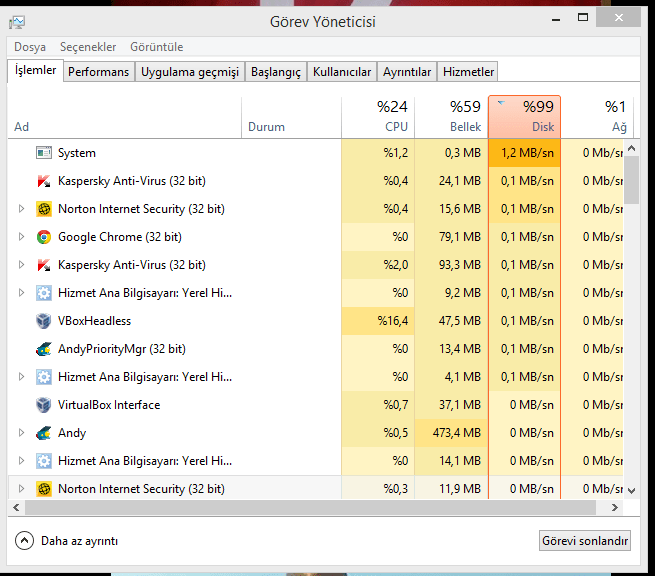The height and width of the screenshot is (576, 655).
Task: Select the VirtualBox Interface process name
Action: (x=109, y=405)
